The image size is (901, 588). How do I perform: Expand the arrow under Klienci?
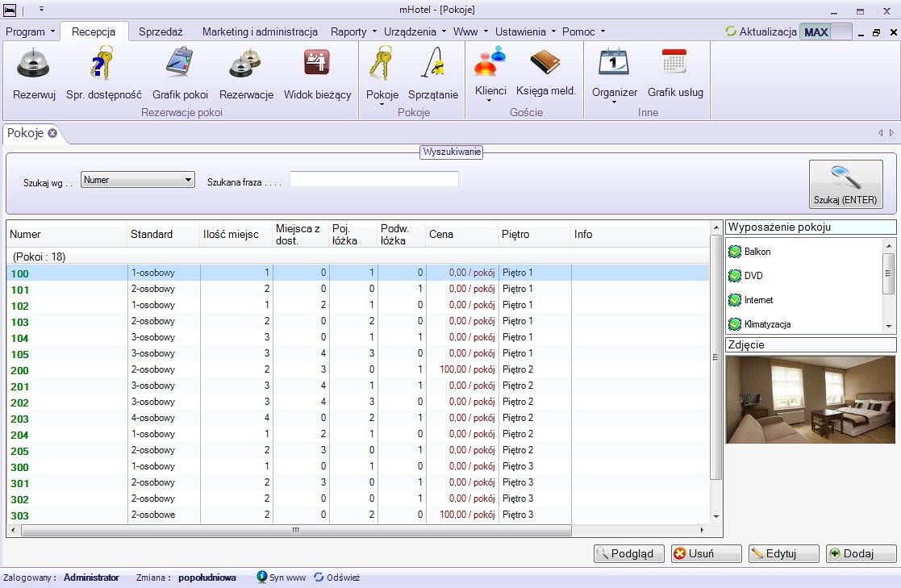pos(490,101)
